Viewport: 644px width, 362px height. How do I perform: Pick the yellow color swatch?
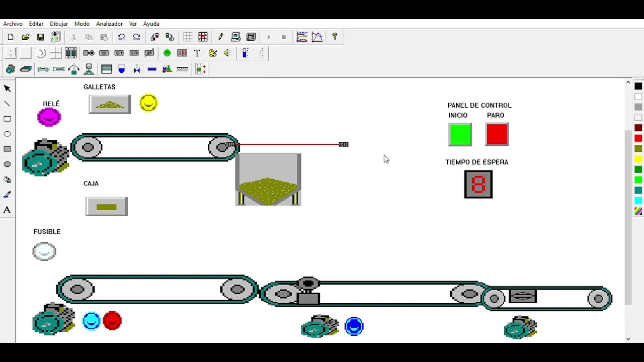638,159
